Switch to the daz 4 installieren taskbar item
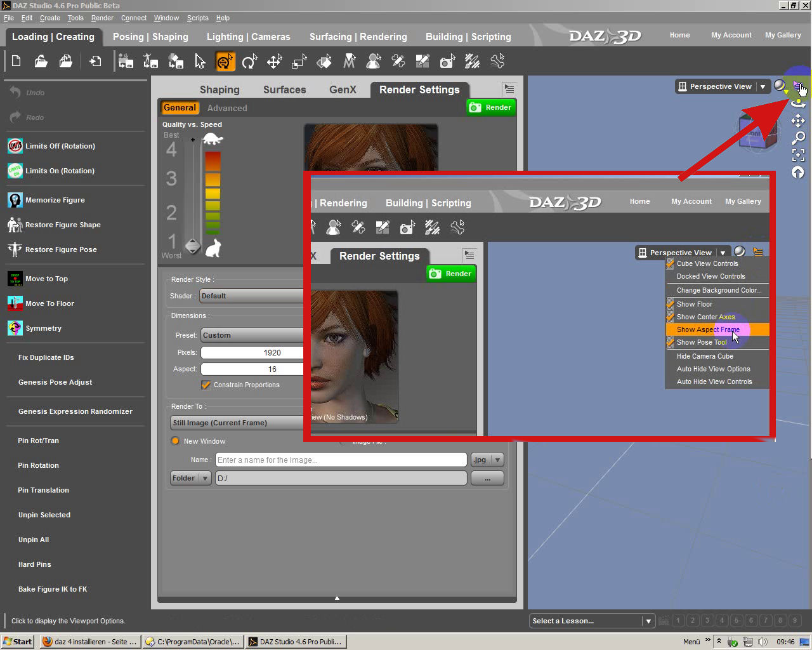Image resolution: width=812 pixels, height=650 pixels. click(89, 642)
